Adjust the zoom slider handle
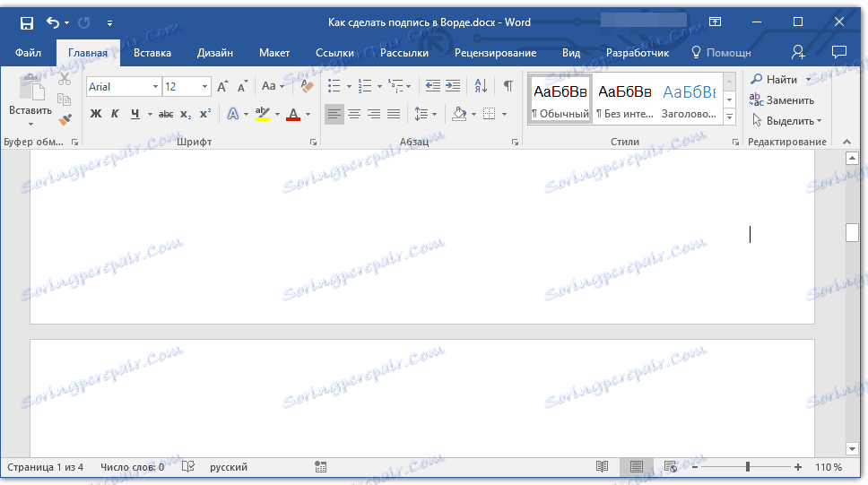The width and height of the screenshot is (868, 485). 747,467
